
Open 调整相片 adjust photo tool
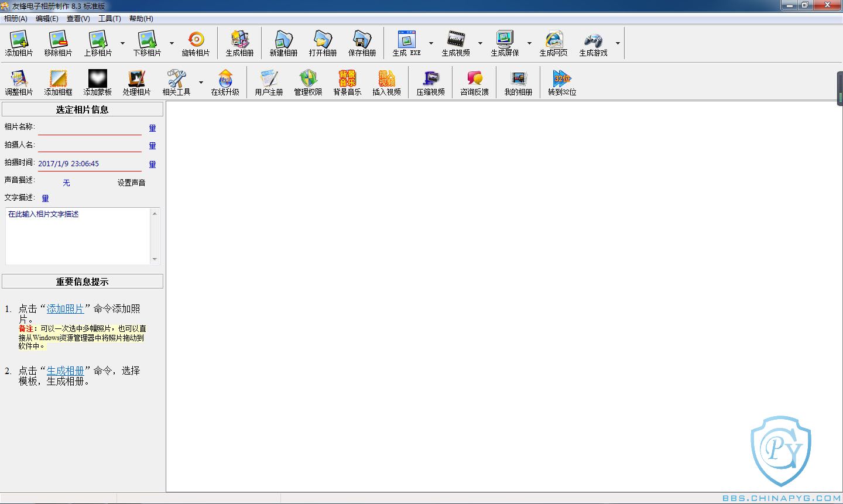(x=19, y=83)
